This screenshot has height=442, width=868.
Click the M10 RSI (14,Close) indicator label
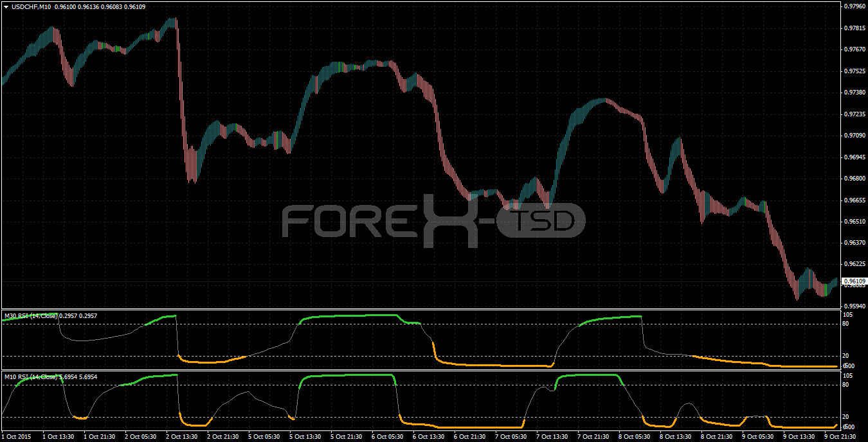coord(32,376)
